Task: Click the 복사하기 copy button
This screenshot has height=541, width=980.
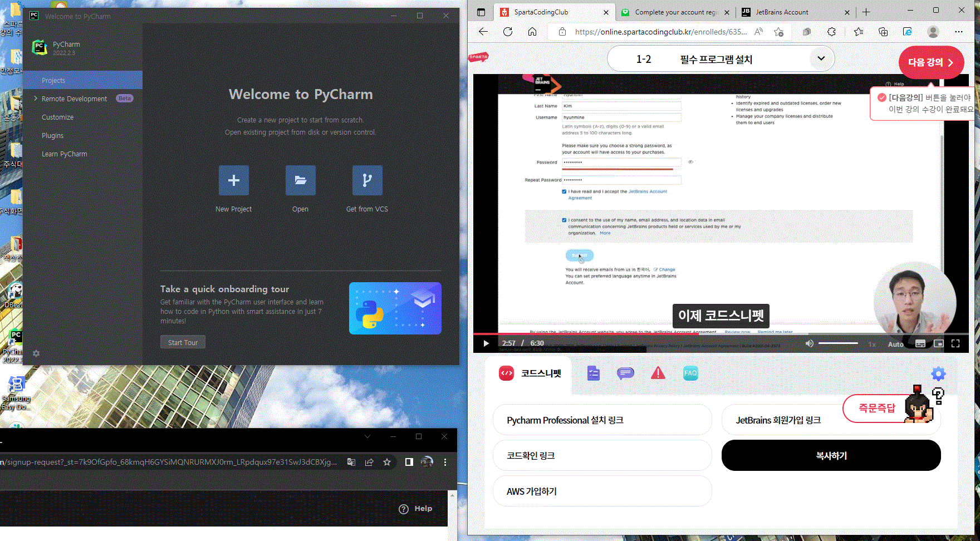Action: click(831, 455)
